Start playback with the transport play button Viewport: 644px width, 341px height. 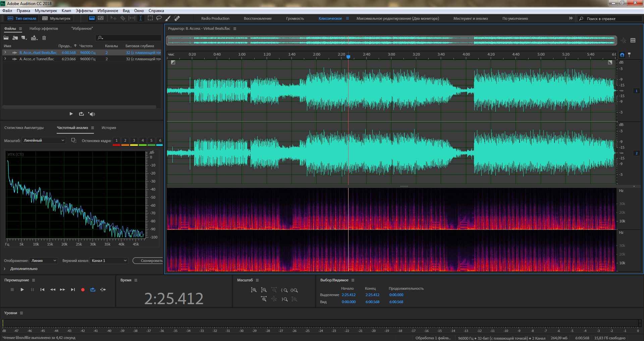click(x=22, y=290)
